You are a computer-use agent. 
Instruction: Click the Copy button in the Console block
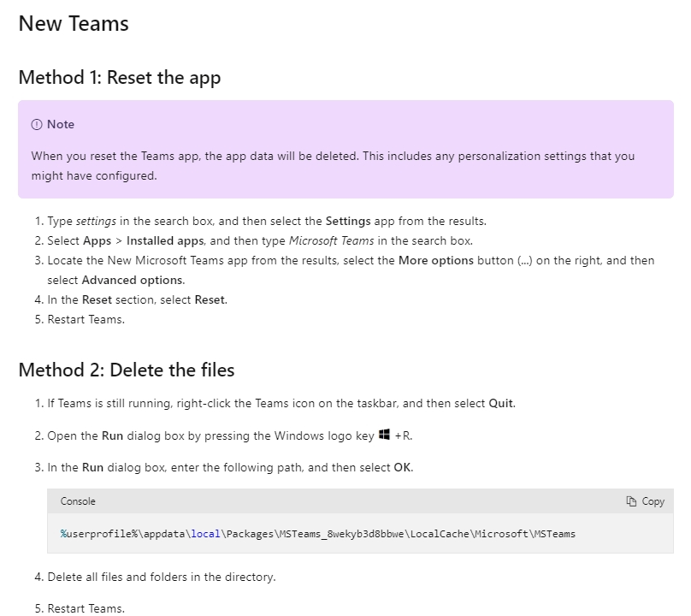pos(645,501)
